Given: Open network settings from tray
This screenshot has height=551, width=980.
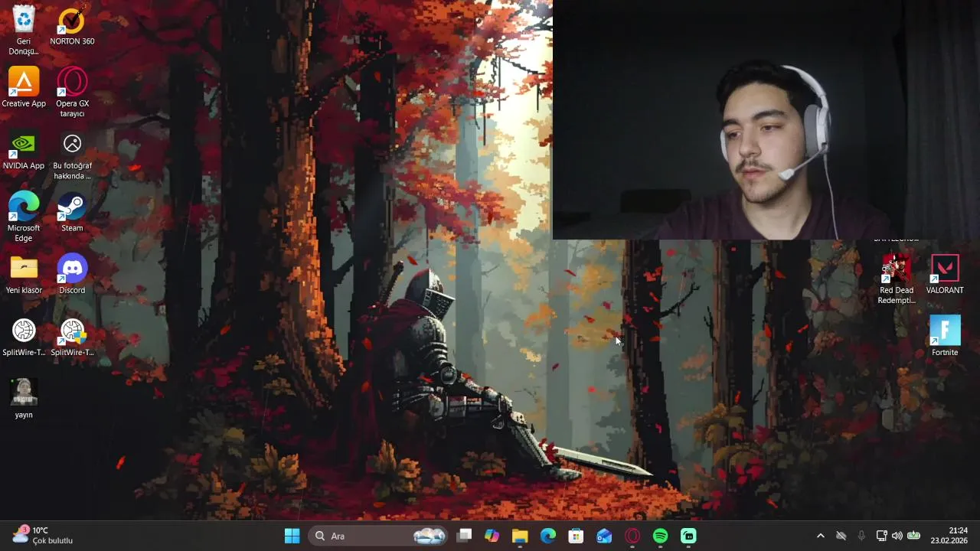Looking at the screenshot, I should coord(881,536).
